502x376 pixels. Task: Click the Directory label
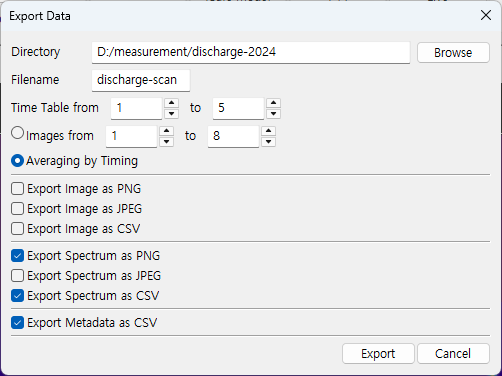click(35, 52)
